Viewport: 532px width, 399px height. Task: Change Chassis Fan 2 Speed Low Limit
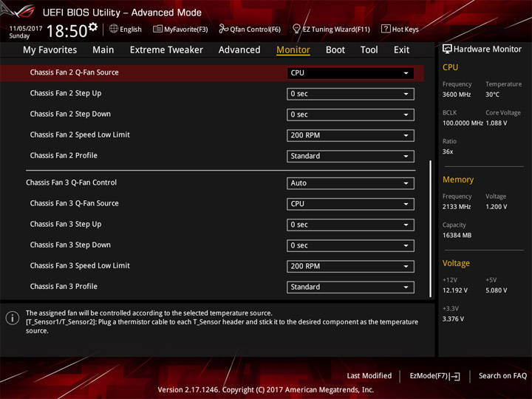point(350,135)
